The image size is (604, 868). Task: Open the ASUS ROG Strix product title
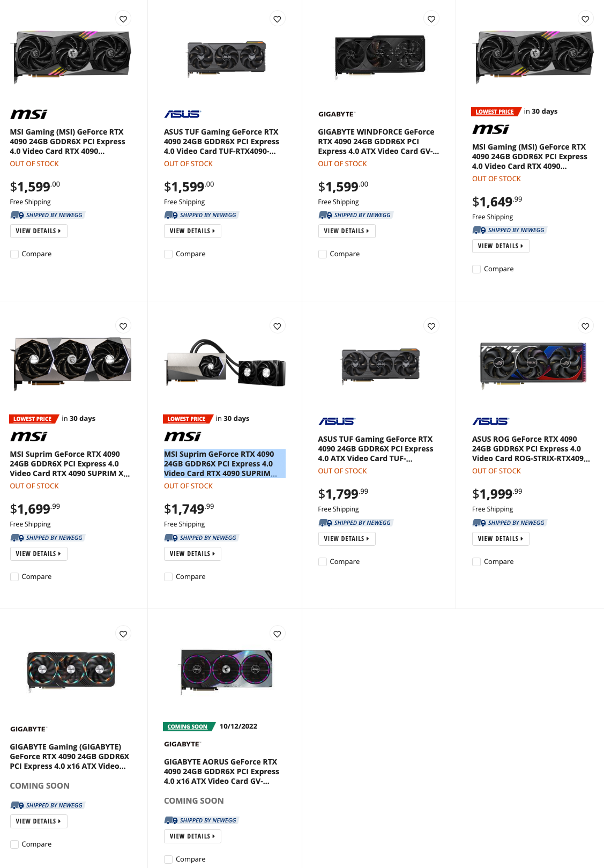tap(531, 448)
